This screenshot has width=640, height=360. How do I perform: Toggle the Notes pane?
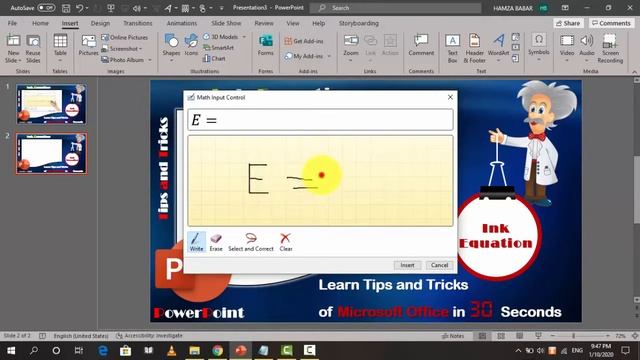point(453,336)
